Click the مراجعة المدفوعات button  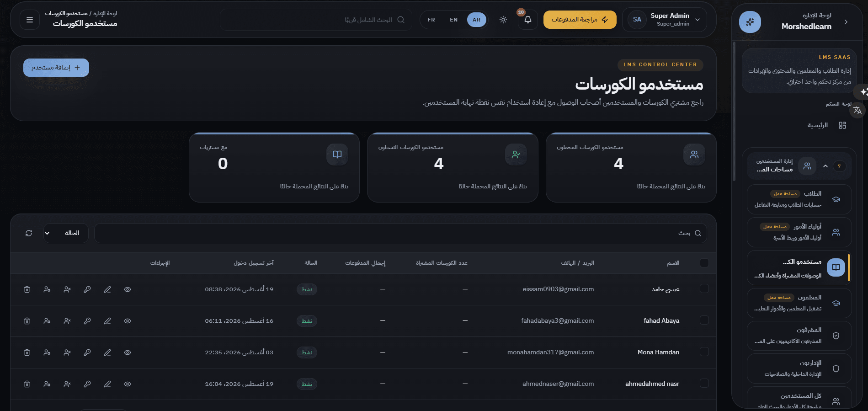coord(580,20)
